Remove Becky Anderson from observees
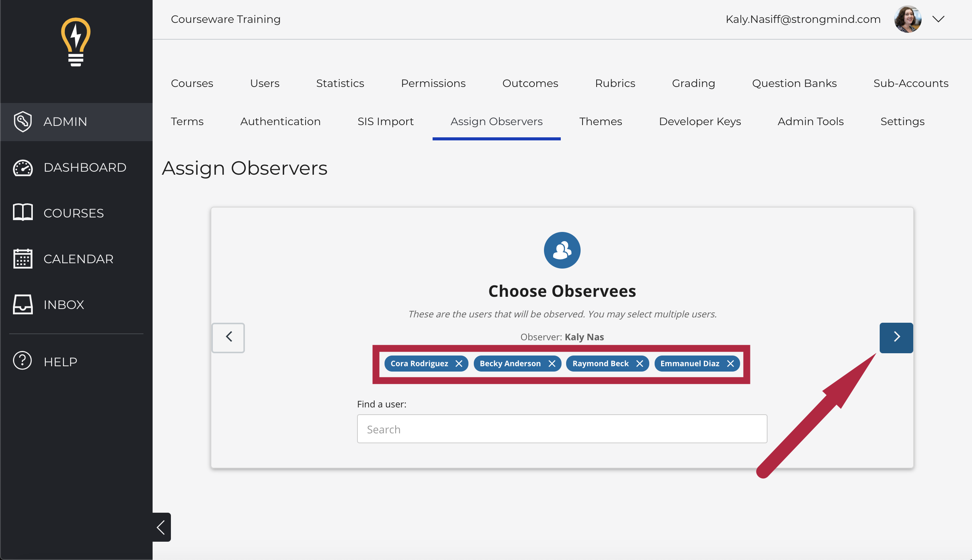Image resolution: width=972 pixels, height=560 pixels. [552, 364]
